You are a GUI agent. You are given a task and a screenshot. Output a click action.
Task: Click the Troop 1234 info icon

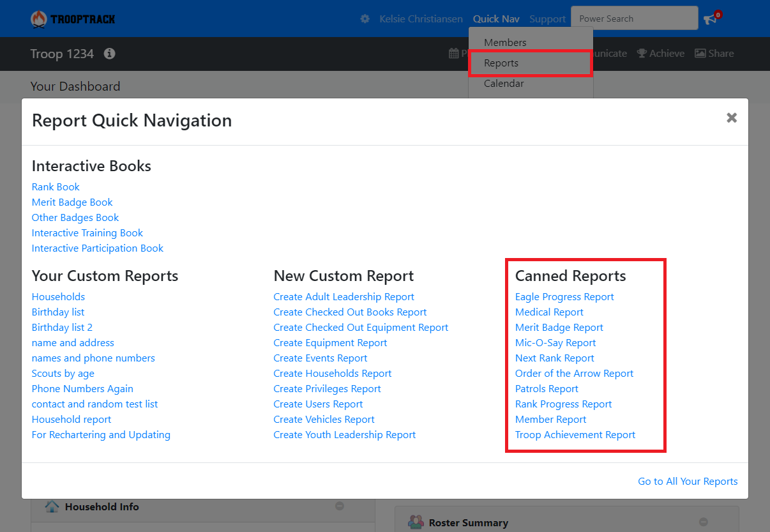(110, 54)
